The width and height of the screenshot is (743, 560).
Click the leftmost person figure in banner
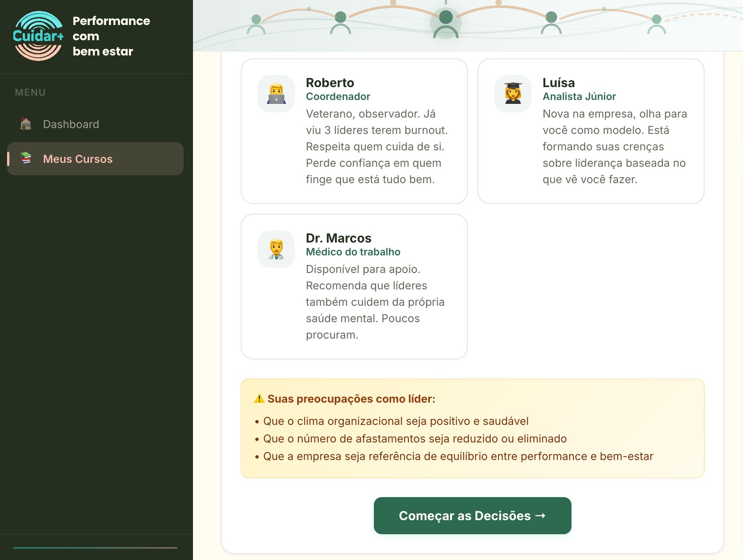pos(256,24)
